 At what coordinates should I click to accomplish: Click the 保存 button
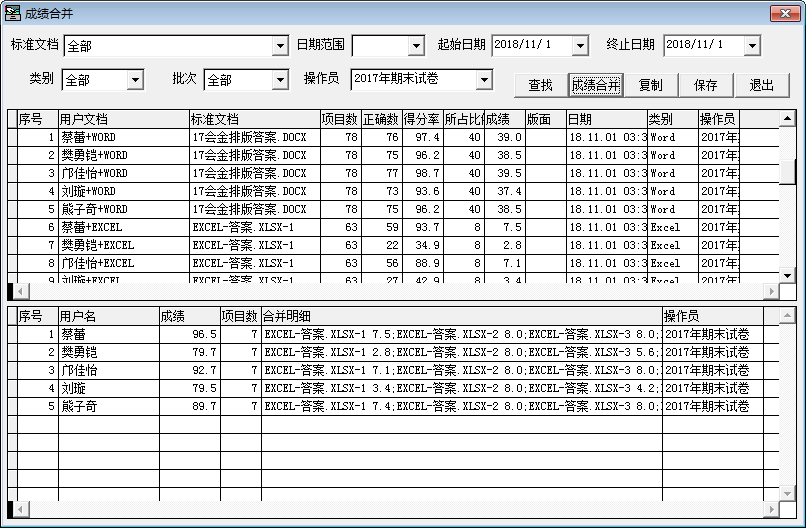[705, 85]
